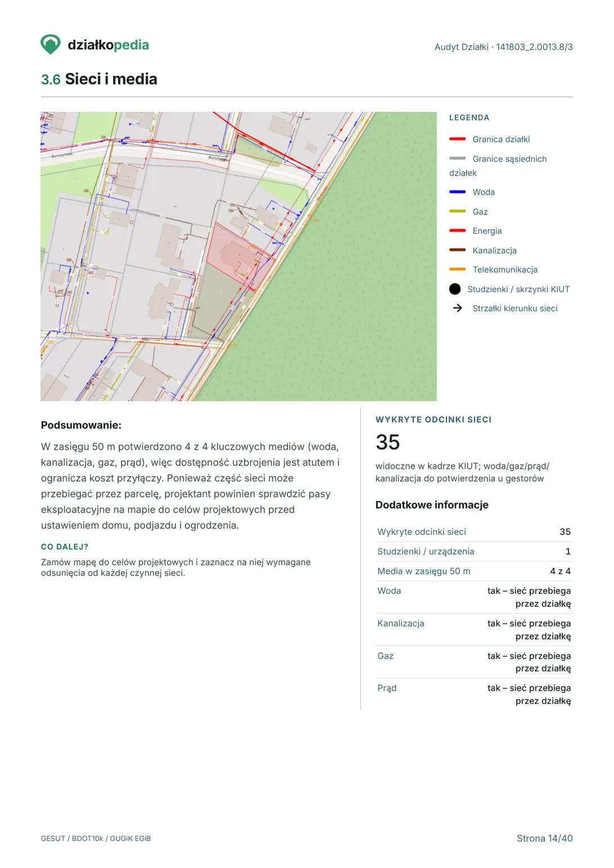Click the Kanalizacja row label in the table
614x868 pixels.
[x=401, y=623]
